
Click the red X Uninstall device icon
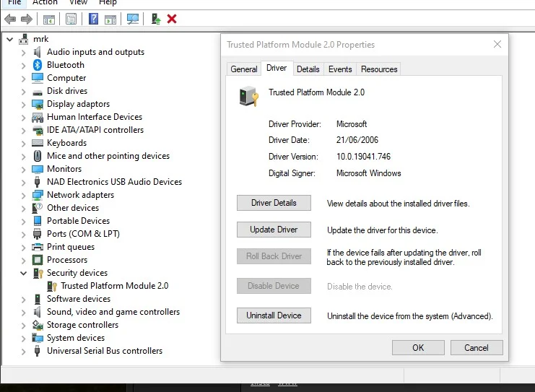tap(172, 19)
